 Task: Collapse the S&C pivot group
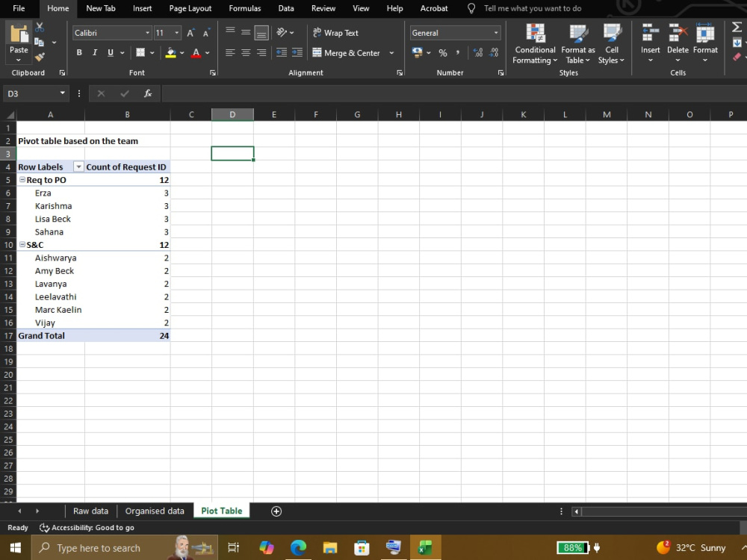22,244
